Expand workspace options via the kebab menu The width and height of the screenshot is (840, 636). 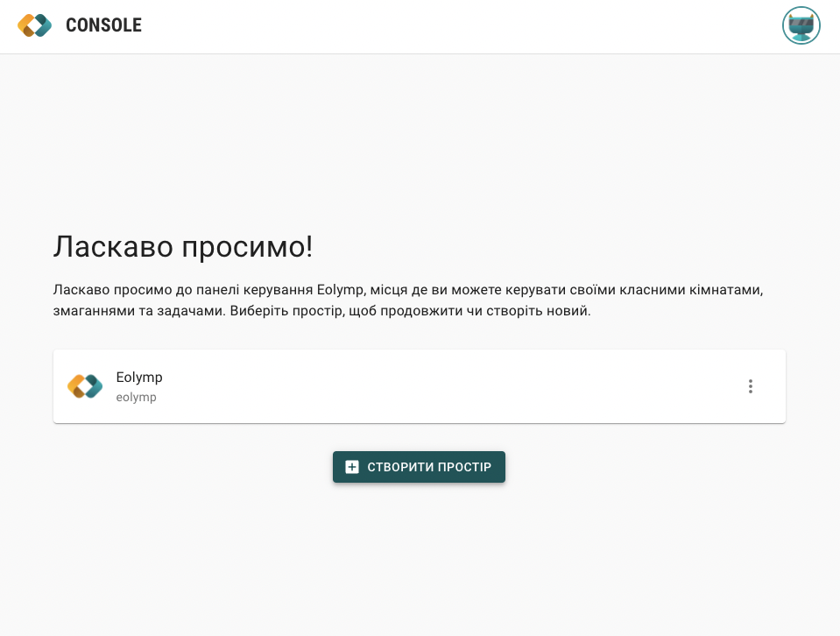750,385
